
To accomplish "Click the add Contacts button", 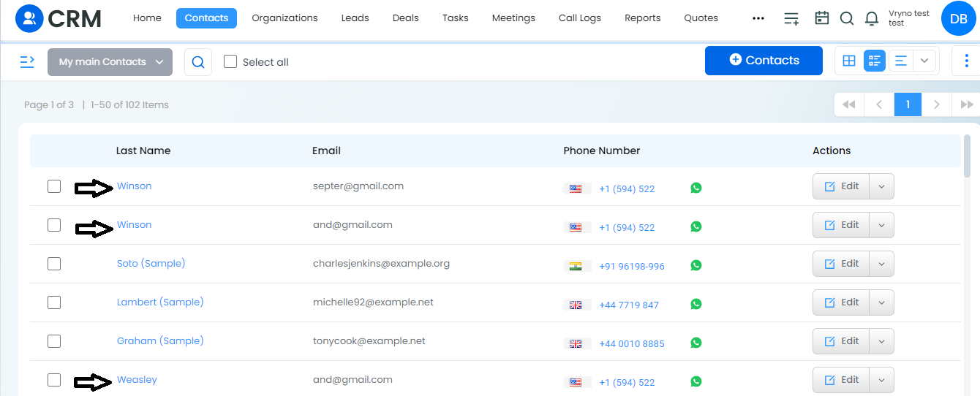I will (x=764, y=61).
